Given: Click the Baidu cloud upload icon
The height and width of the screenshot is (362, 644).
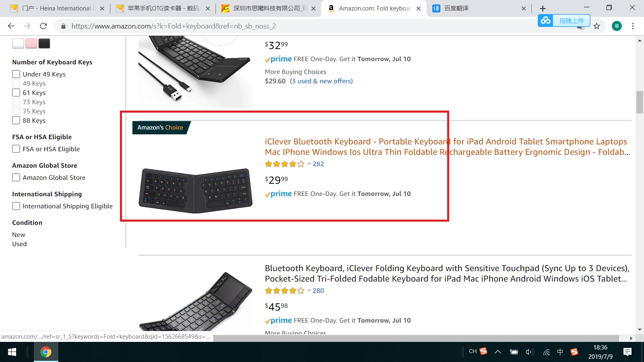Looking at the screenshot, I should click(546, 20).
